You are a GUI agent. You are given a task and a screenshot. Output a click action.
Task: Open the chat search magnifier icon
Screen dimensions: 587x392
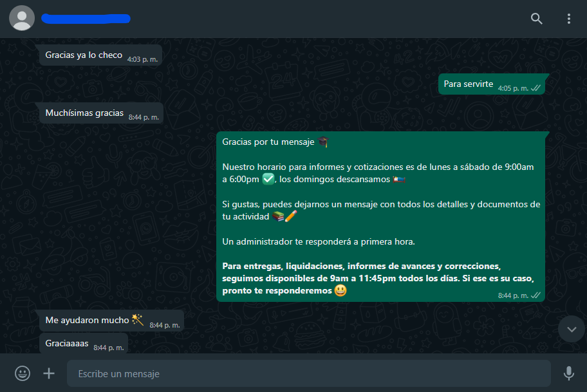pos(536,19)
